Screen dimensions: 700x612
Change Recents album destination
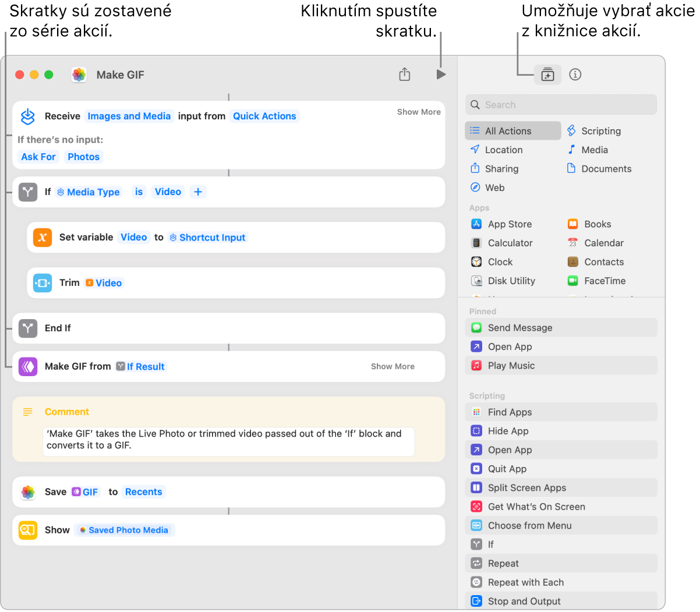click(x=143, y=491)
